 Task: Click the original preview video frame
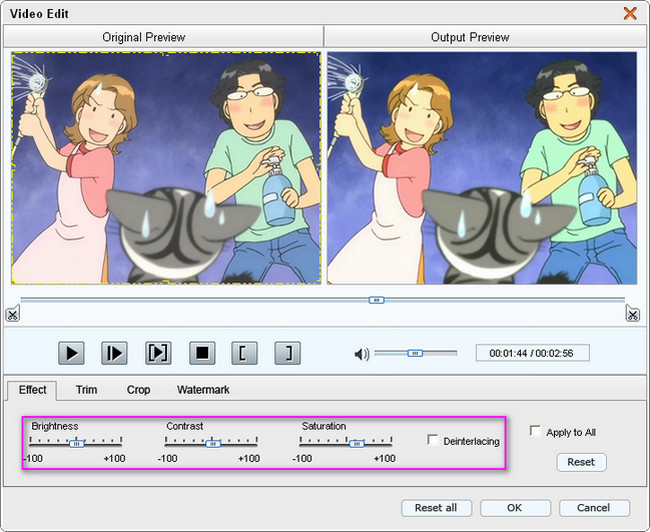click(166, 168)
